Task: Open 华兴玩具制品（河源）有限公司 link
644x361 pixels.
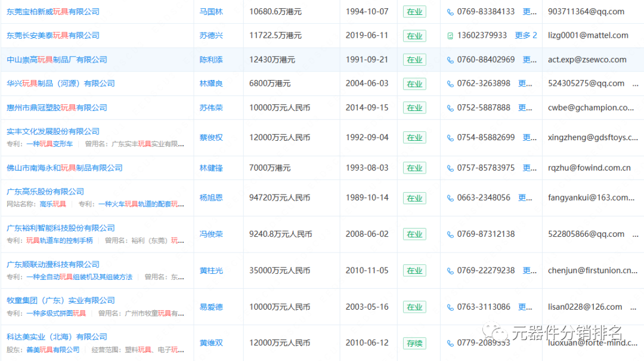Action: click(60, 84)
